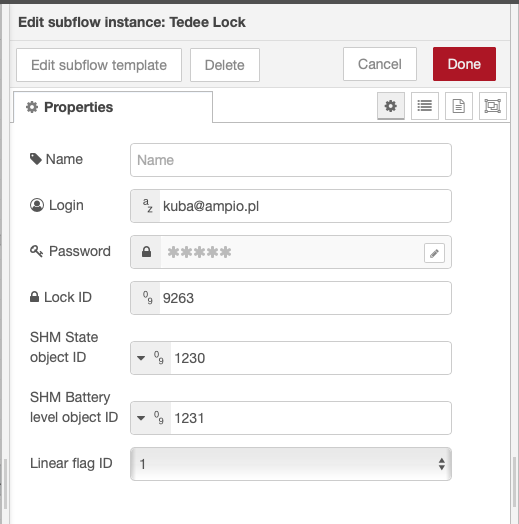This screenshot has width=519, height=524.
Task: Click the Cancel button
Action: click(380, 64)
